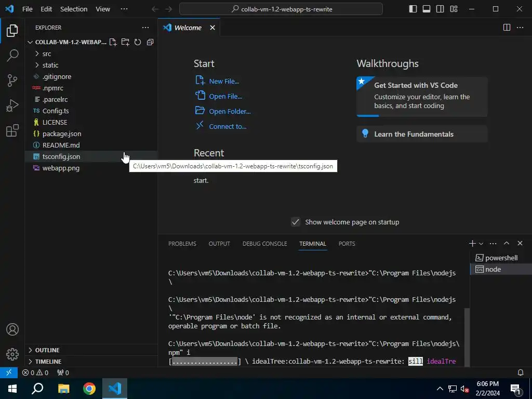This screenshot has height=399, width=532.
Task: Open the File menu
Action: coord(27,9)
